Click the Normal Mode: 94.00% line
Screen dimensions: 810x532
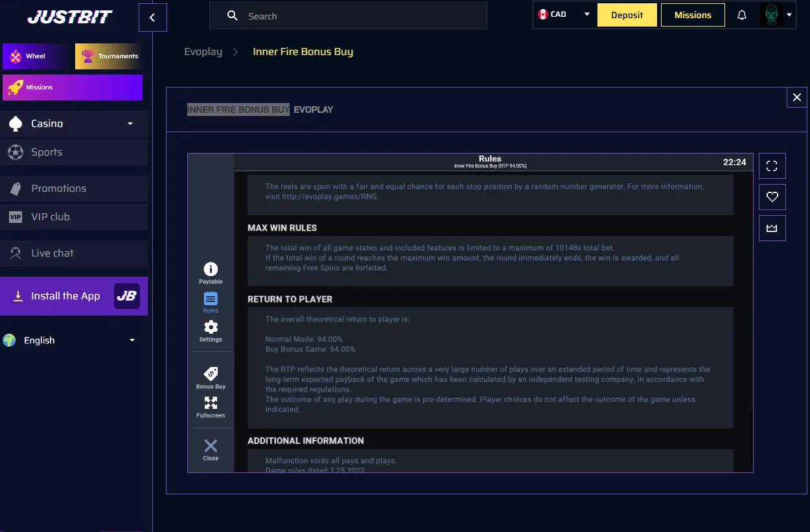coord(304,339)
